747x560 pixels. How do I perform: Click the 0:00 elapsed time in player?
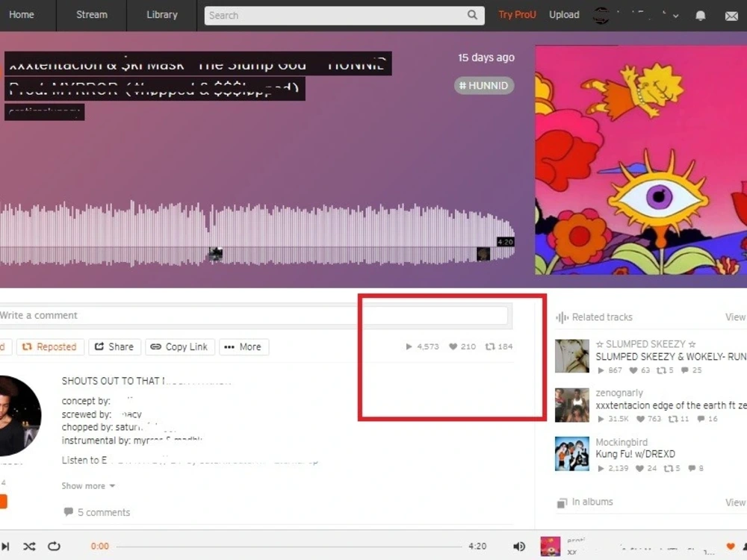(x=100, y=547)
